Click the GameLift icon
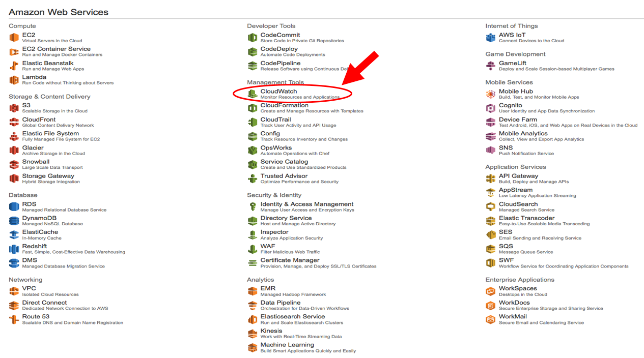Screen dimensions: 644x358 pyautogui.click(x=490, y=66)
